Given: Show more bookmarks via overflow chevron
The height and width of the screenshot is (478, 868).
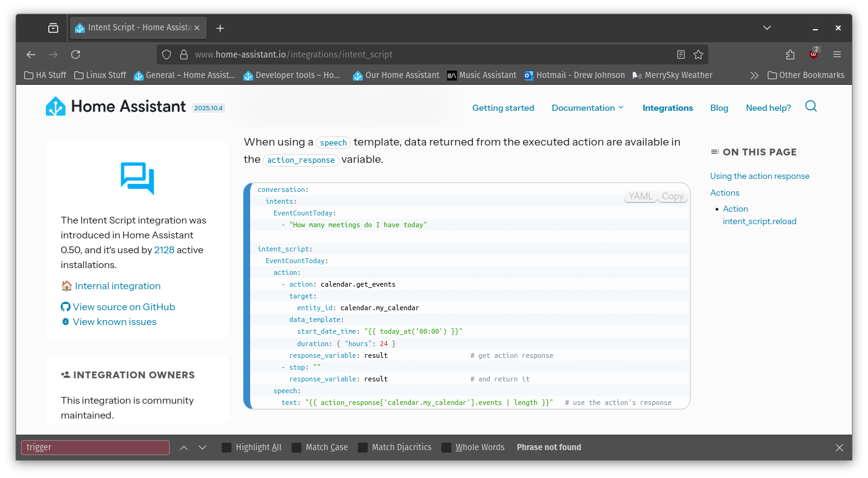Looking at the screenshot, I should pyautogui.click(x=754, y=76).
